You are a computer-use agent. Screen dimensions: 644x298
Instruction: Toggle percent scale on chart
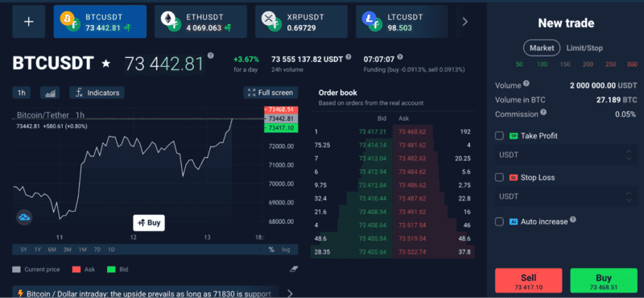coord(271,250)
